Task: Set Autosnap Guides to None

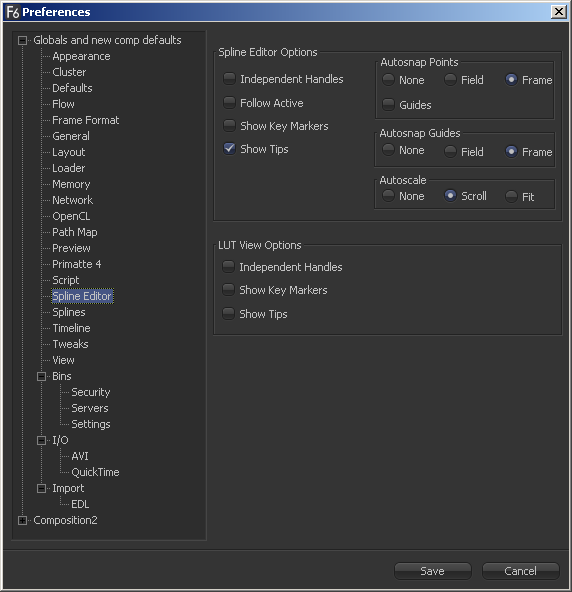Action: [388, 150]
